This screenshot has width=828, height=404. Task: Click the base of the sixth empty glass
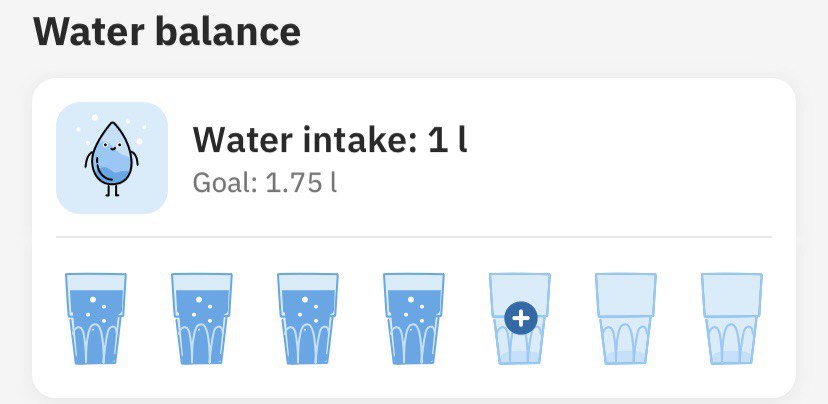click(x=626, y=357)
